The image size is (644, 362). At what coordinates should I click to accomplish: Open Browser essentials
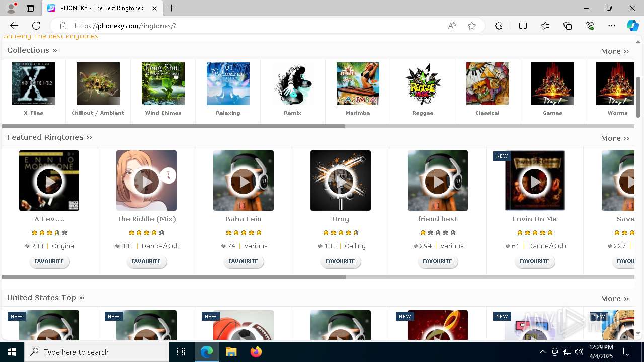[x=590, y=26]
